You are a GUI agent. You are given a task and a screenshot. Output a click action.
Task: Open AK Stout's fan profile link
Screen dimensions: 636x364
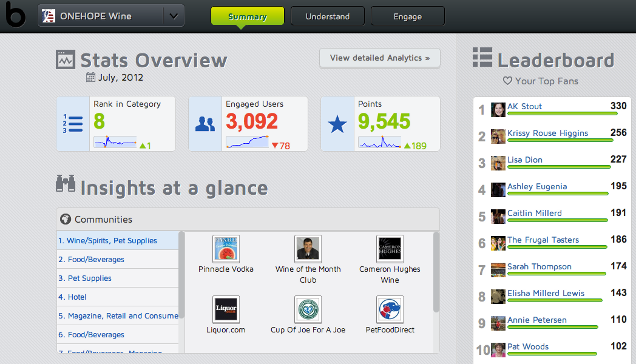(x=524, y=106)
